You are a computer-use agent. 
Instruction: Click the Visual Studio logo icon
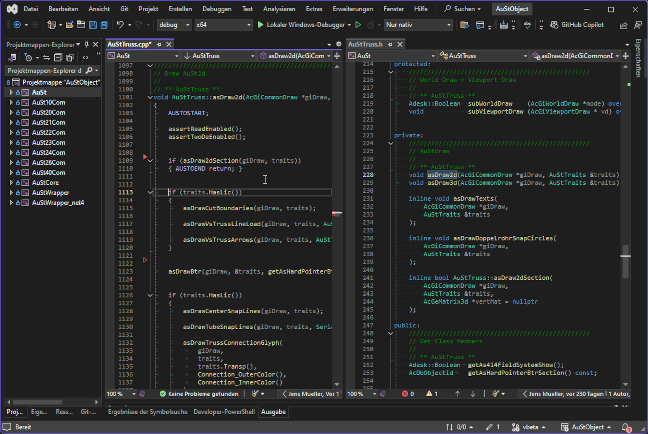(x=10, y=7)
